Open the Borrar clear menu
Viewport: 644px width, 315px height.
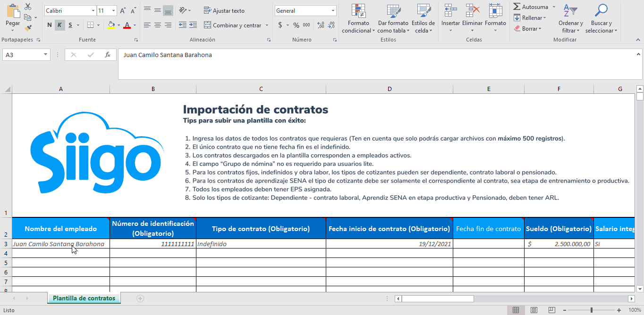527,29
